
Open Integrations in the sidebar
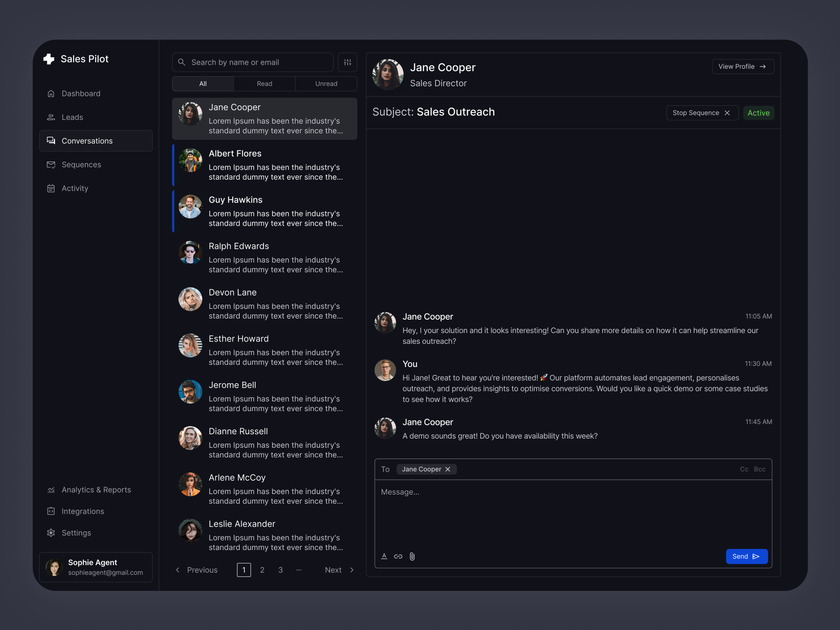[83, 511]
